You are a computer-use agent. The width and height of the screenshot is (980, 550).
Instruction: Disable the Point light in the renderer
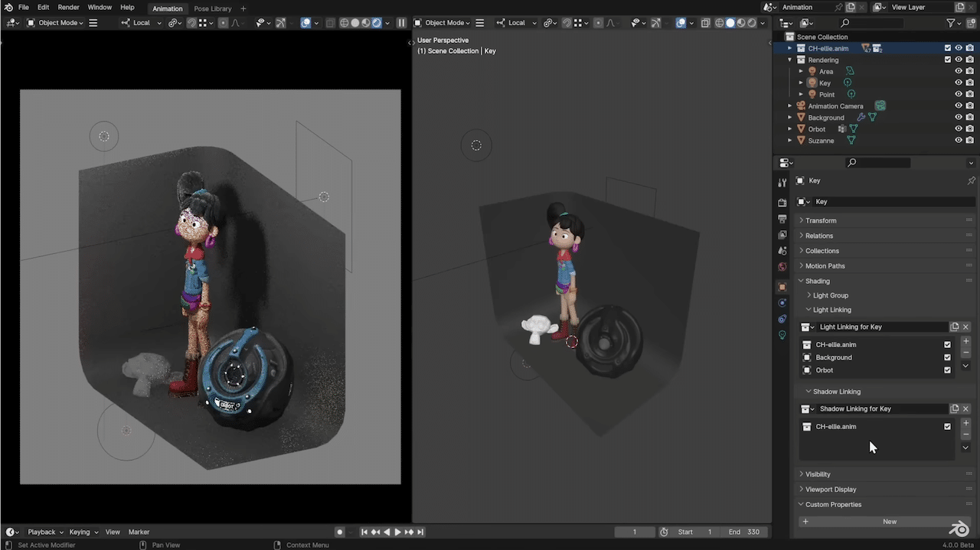(x=969, y=94)
